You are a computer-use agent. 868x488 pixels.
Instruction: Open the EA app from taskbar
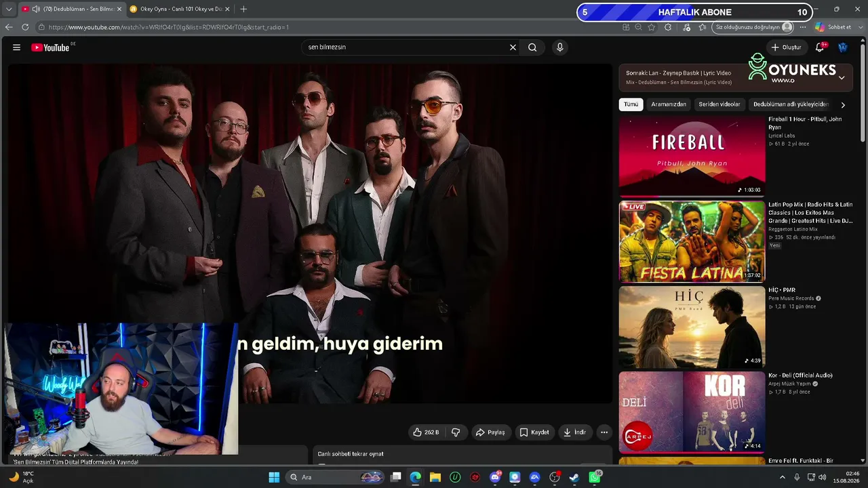pyautogui.click(x=534, y=477)
